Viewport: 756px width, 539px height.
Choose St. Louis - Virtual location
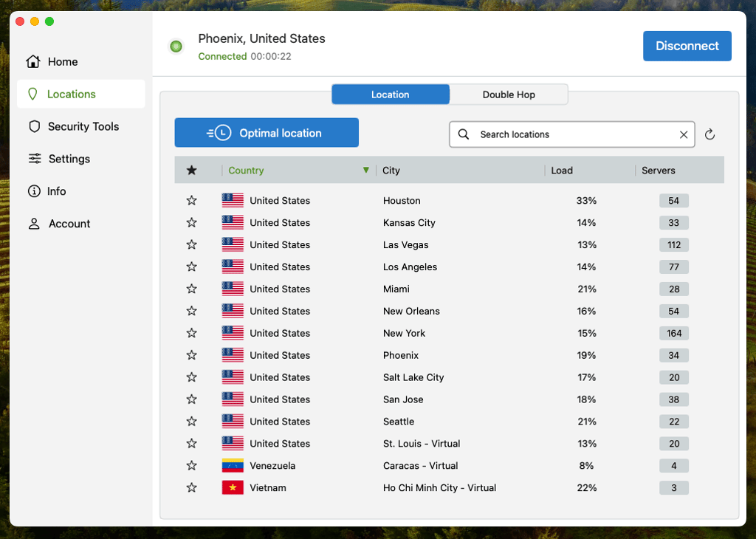point(422,444)
